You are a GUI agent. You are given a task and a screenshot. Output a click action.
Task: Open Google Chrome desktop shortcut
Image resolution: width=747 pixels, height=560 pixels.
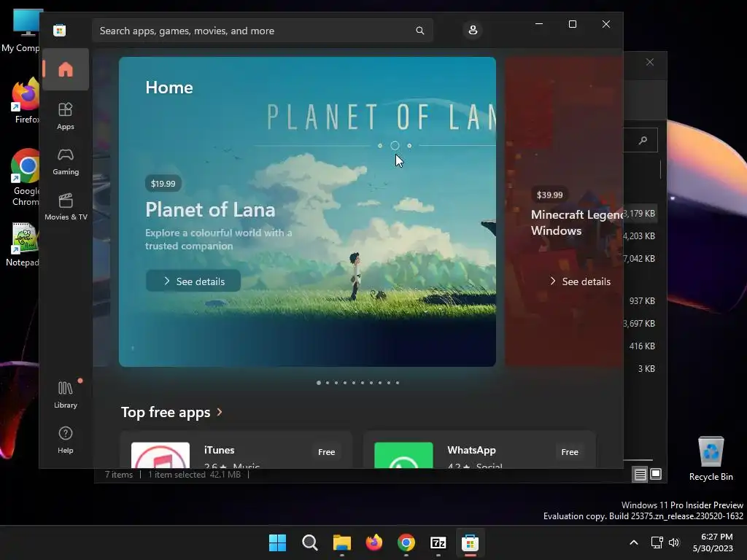pyautogui.click(x=26, y=177)
